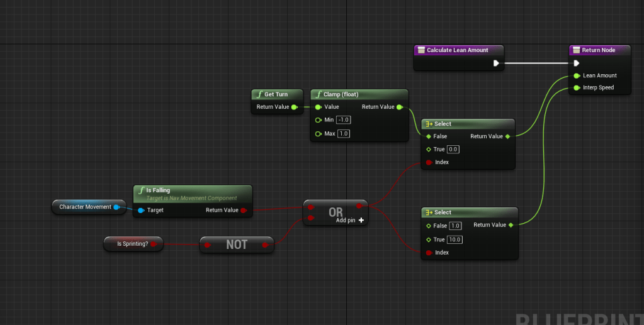Click the exec output pin of Calculate Lean Amount
The width and height of the screenshot is (644, 325).
pos(496,63)
